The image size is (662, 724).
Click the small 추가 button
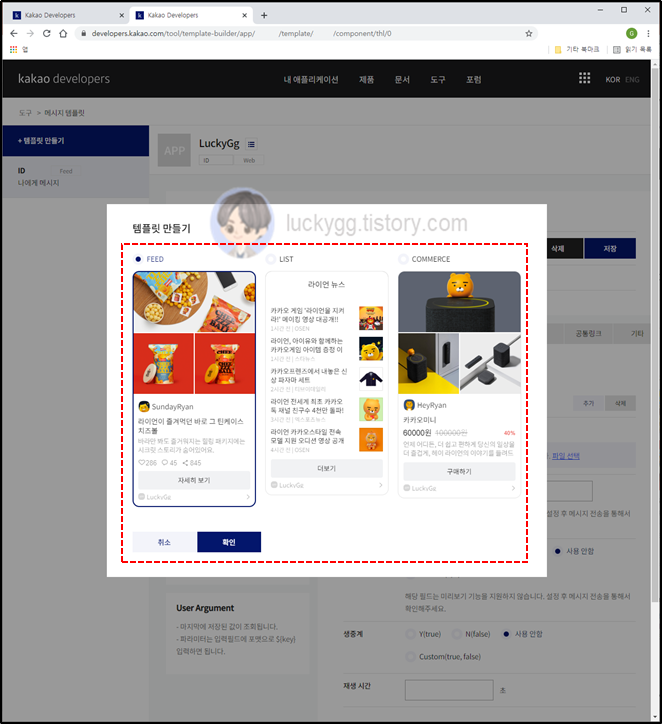click(589, 403)
